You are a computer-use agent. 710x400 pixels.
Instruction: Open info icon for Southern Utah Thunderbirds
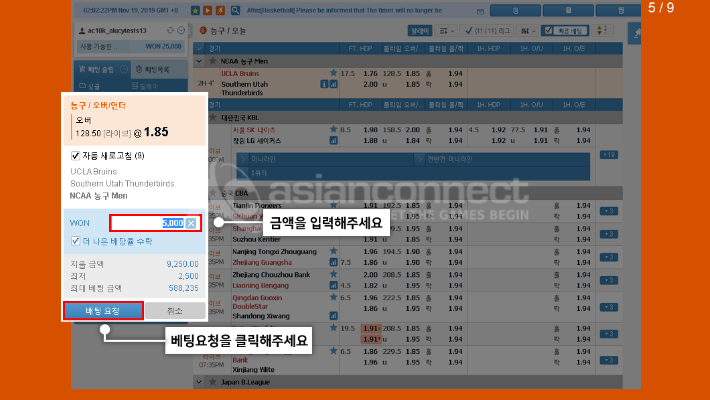point(324,84)
